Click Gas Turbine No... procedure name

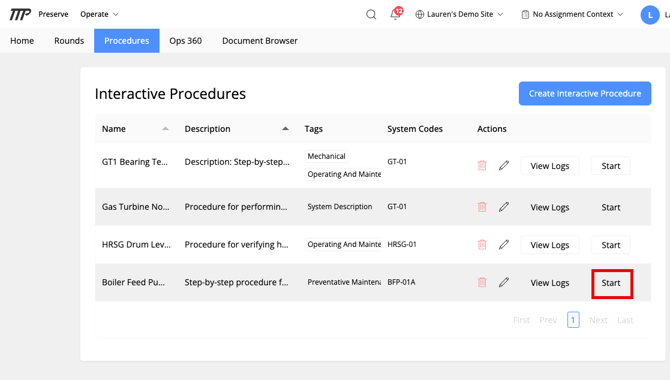pos(135,207)
